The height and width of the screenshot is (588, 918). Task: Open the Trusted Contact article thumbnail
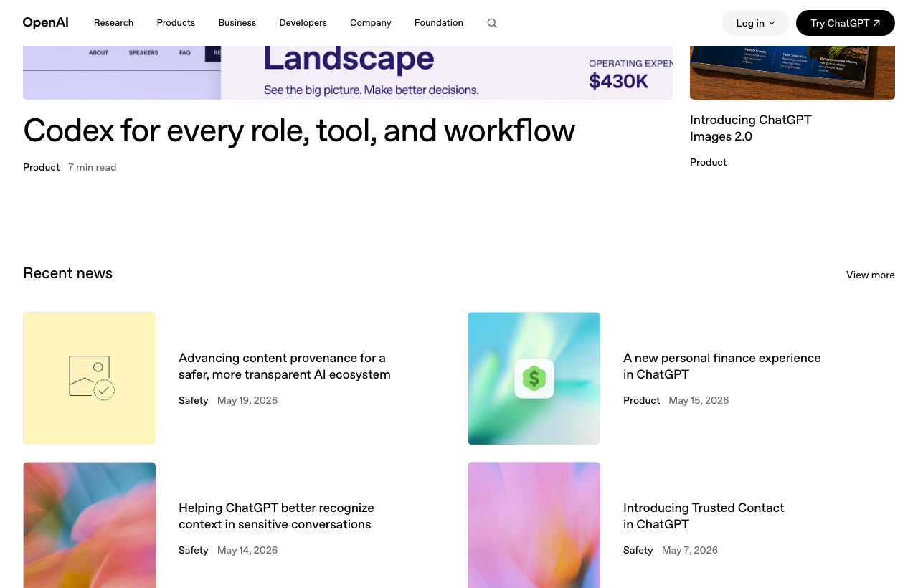click(x=534, y=525)
